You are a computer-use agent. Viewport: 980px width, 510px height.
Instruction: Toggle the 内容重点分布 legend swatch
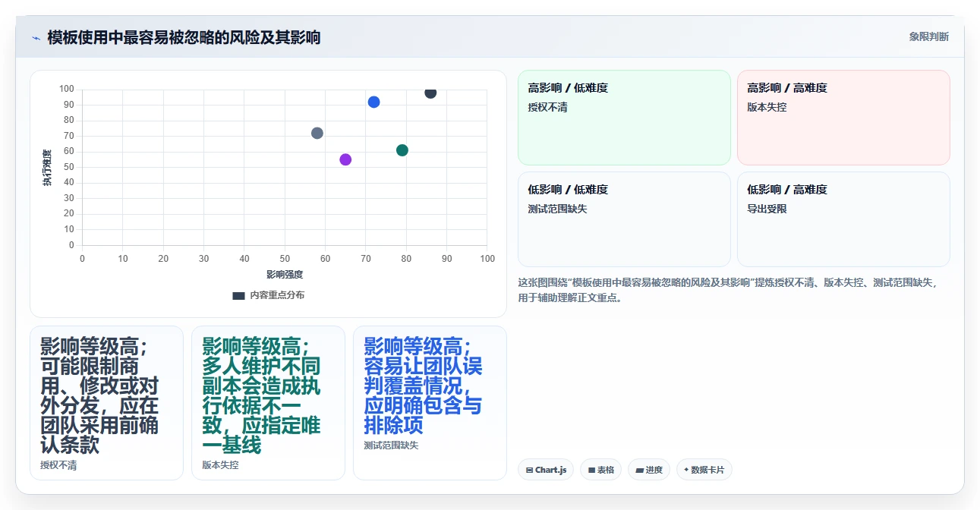[x=238, y=295]
